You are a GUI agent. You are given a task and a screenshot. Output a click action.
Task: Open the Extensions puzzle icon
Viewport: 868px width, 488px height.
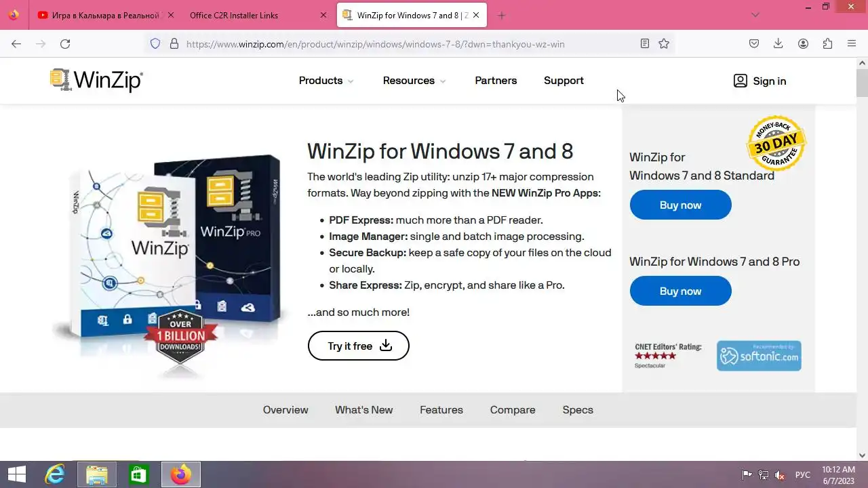(x=827, y=43)
